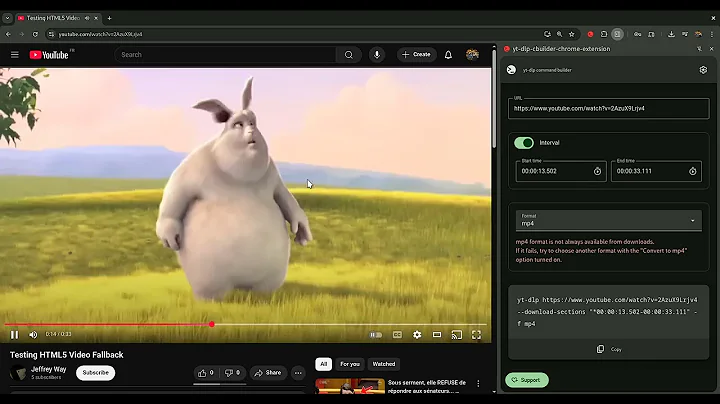This screenshot has height=404, width=720.
Task: Close the Testing HTML5 Video tab
Action: coord(96,18)
